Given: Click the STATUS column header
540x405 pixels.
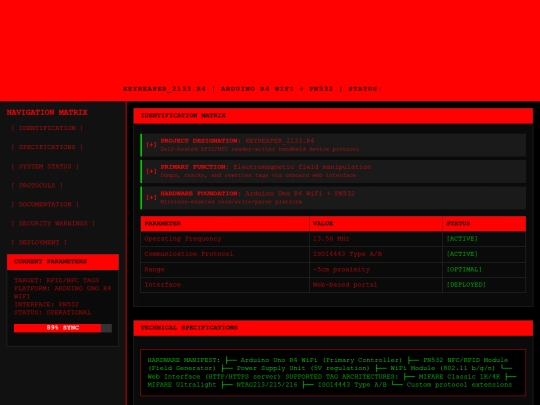Looking at the screenshot, I should 484,224.
